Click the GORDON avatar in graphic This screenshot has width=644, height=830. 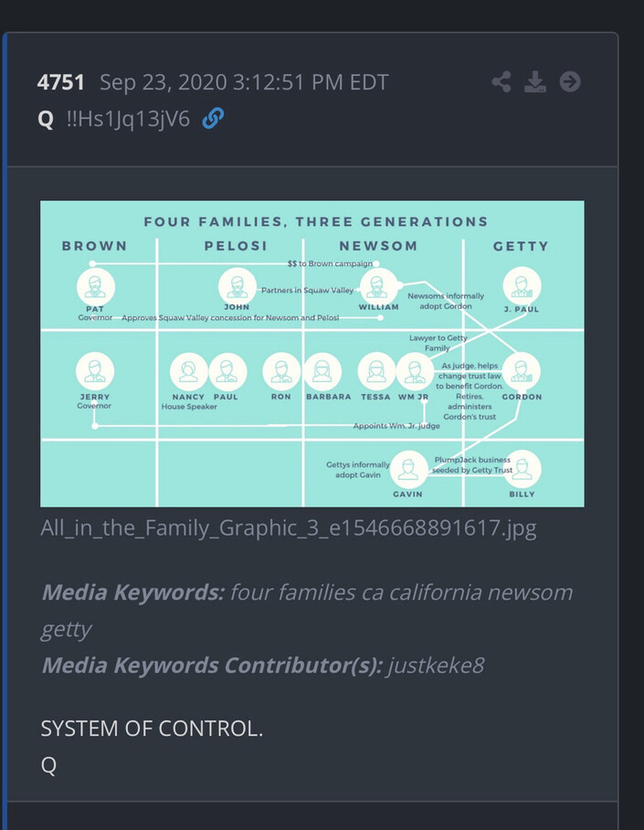click(x=522, y=371)
